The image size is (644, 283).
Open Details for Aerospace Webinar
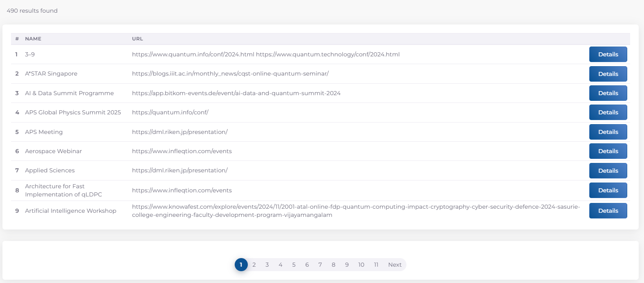point(608,151)
